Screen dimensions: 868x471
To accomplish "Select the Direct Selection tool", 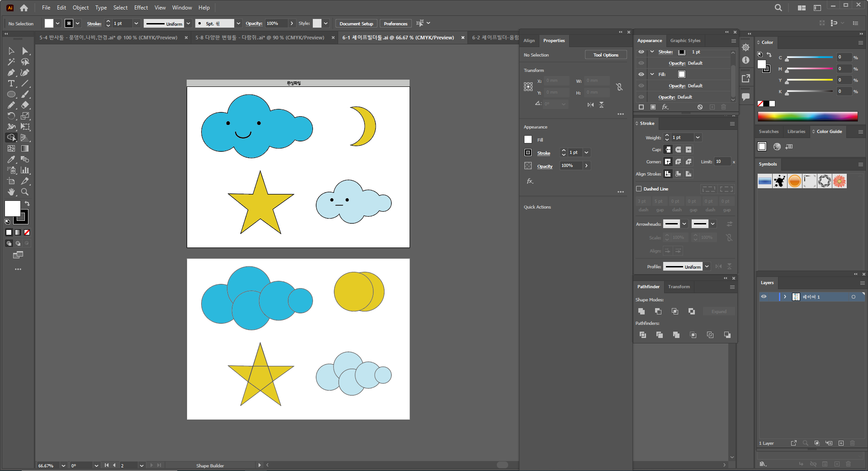I will (x=25, y=51).
